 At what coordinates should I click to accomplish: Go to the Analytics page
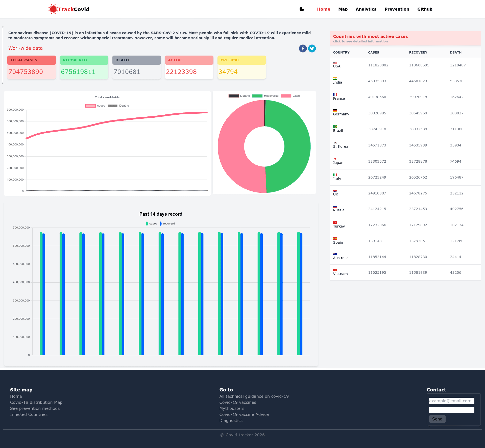point(366,9)
